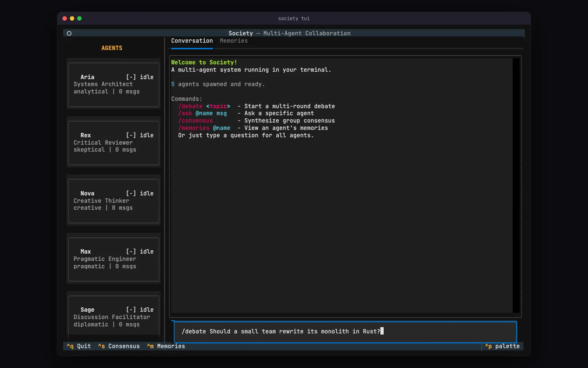Click the /ask @name msg command text

[x=202, y=113]
